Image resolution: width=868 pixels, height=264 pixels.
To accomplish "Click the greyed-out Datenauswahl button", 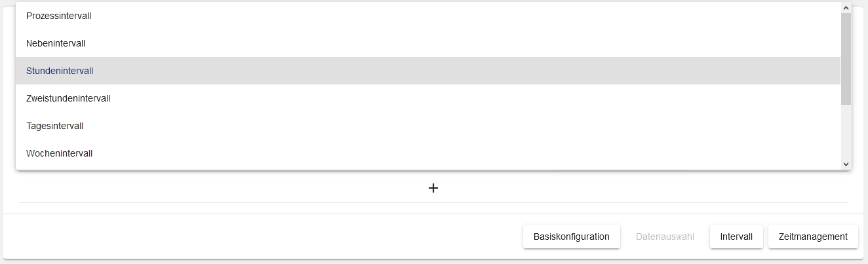I will 665,236.
